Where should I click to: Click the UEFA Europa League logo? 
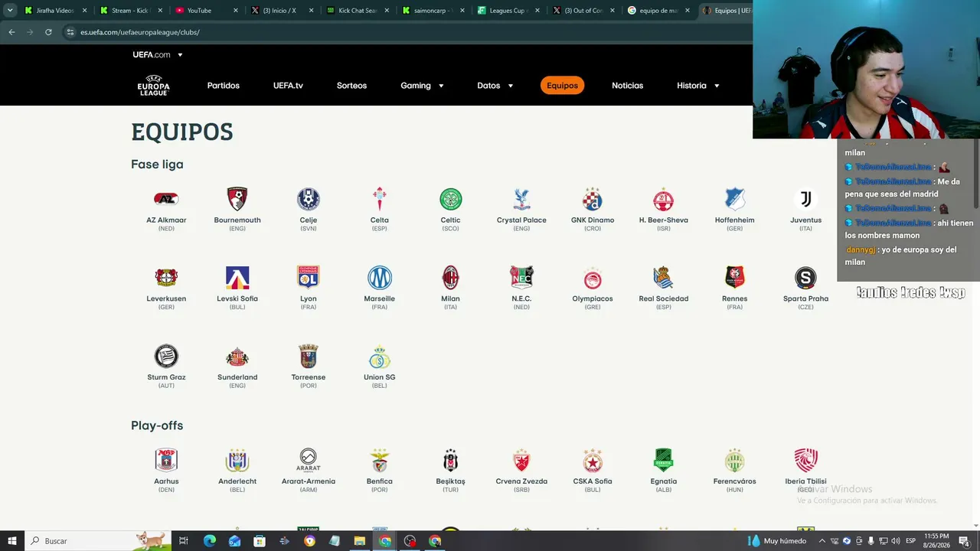pos(154,85)
